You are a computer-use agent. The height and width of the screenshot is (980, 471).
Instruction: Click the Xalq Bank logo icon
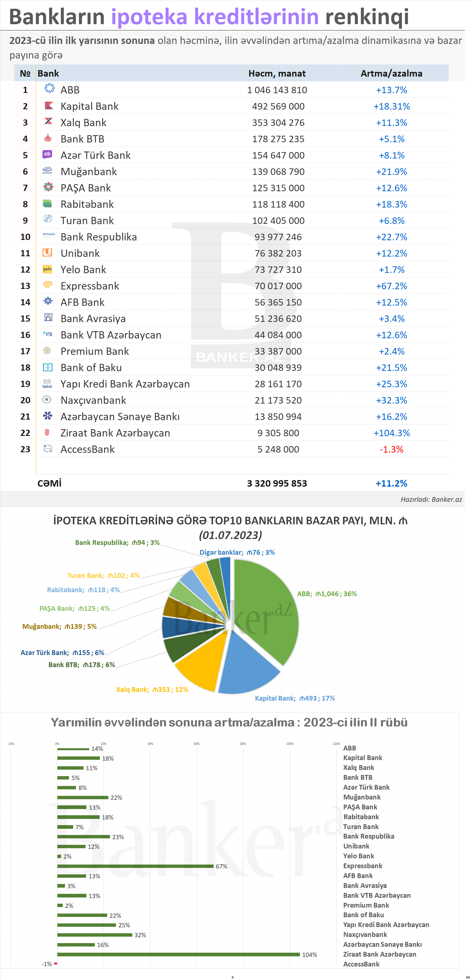[48, 121]
